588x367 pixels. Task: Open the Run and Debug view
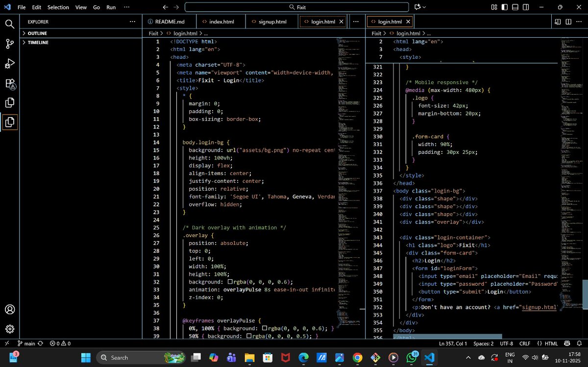(x=9, y=63)
